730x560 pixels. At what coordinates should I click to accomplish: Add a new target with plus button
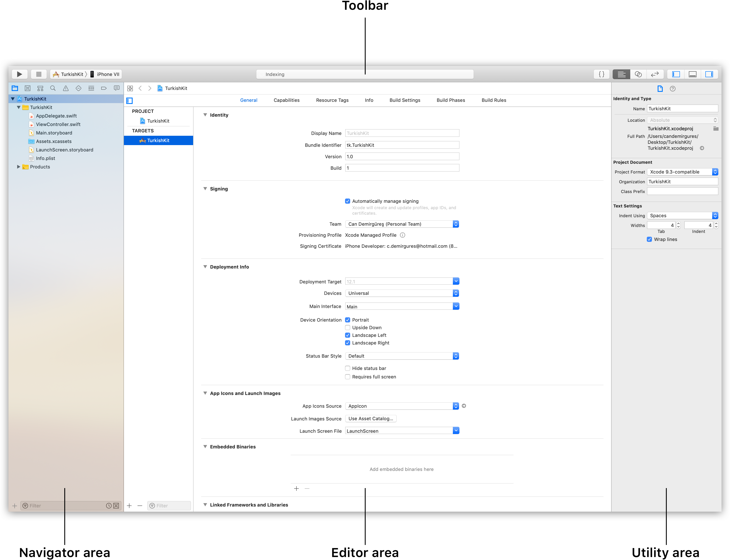click(129, 506)
